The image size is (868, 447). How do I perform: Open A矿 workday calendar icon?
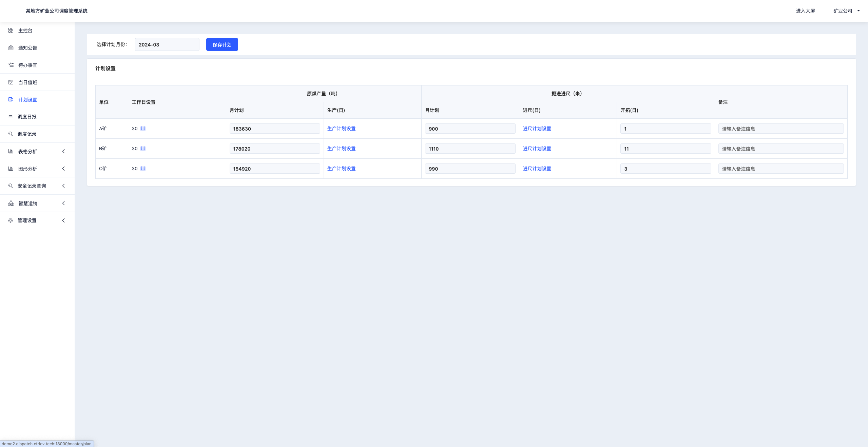coord(143,129)
